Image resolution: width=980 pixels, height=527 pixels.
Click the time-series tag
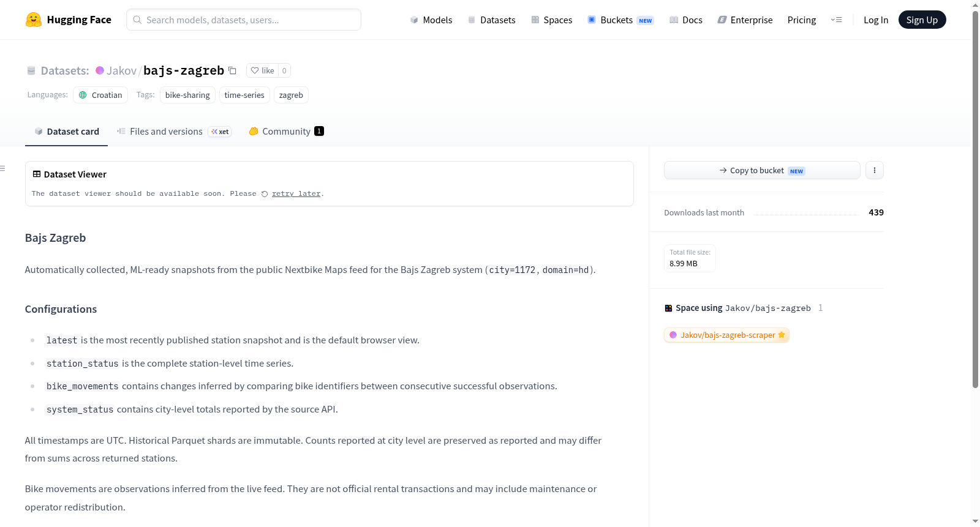click(244, 95)
